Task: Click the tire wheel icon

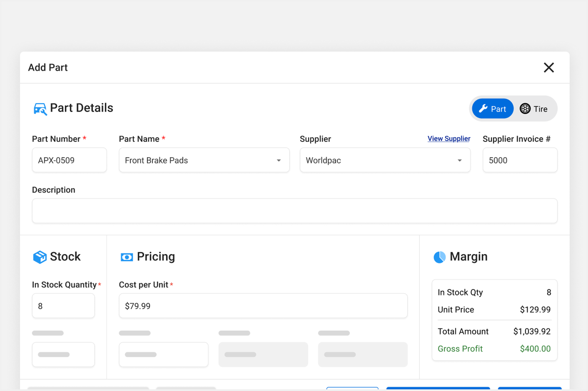Action: click(525, 109)
